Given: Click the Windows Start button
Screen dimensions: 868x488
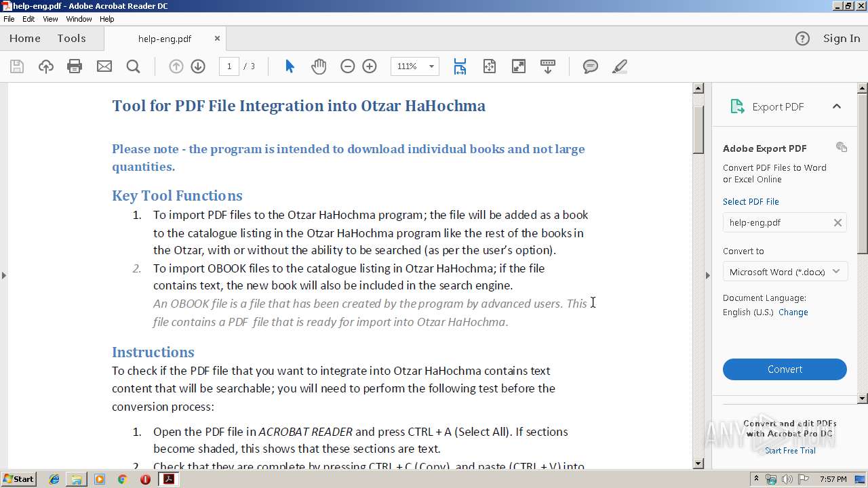Looking at the screenshot, I should (x=19, y=479).
